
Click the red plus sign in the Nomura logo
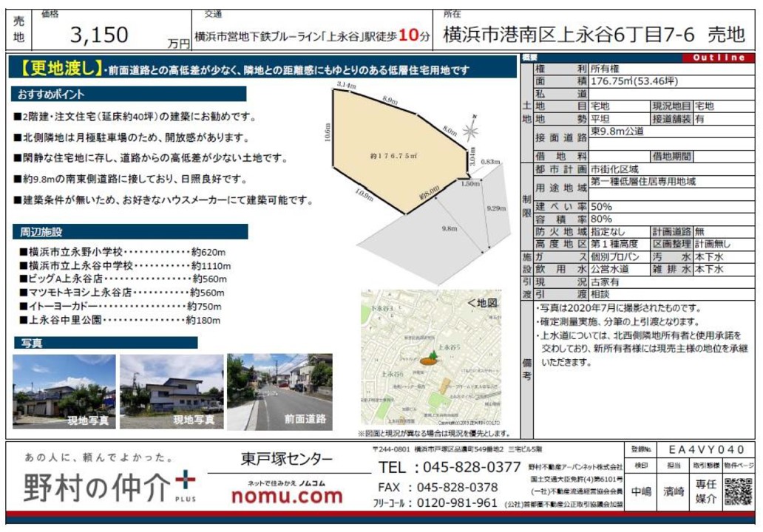(186, 481)
